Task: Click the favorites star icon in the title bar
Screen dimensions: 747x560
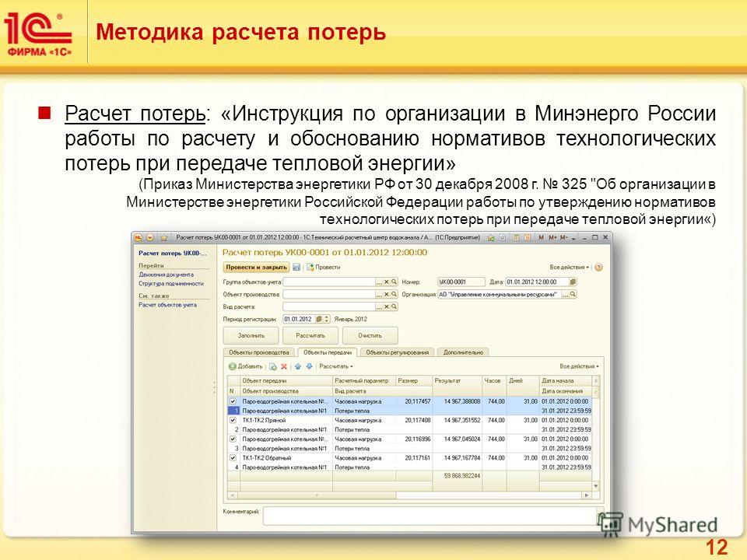Action: pos(163,237)
